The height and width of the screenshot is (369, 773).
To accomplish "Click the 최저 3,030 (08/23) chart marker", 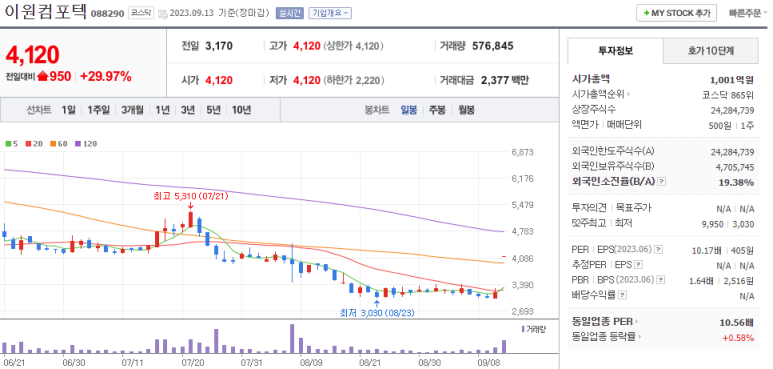I will pos(378,313).
